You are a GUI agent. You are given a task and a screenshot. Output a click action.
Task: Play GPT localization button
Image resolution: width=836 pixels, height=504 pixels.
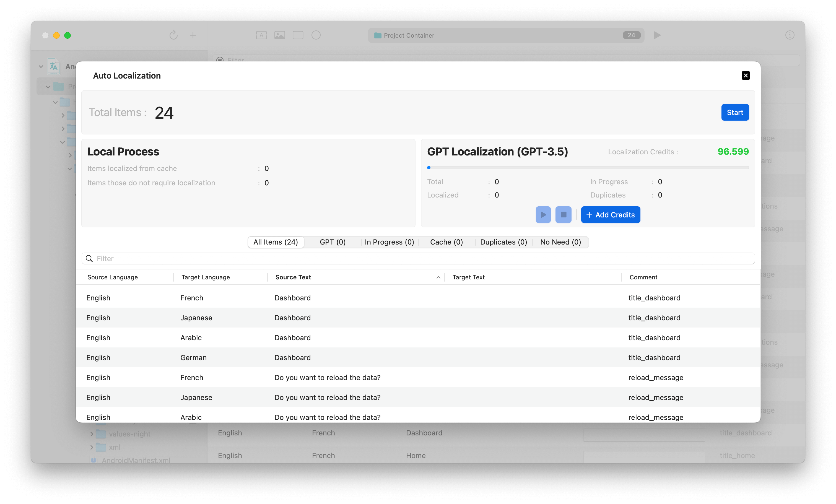point(543,215)
